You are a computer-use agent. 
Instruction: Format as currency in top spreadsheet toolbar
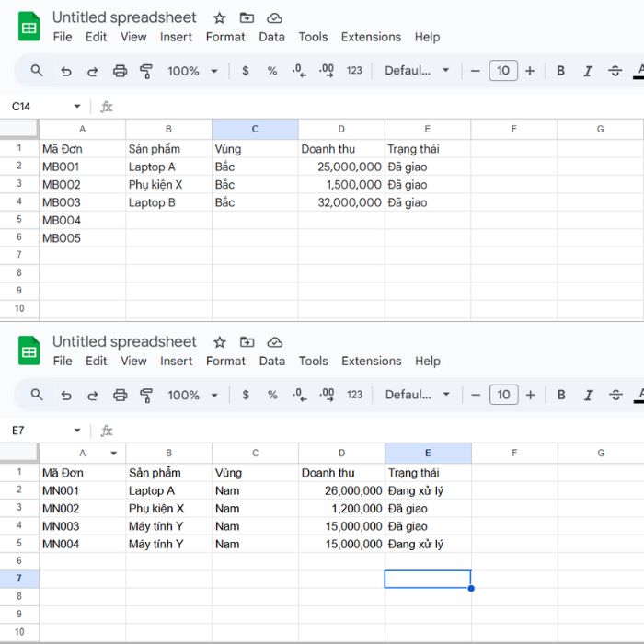pyautogui.click(x=246, y=71)
